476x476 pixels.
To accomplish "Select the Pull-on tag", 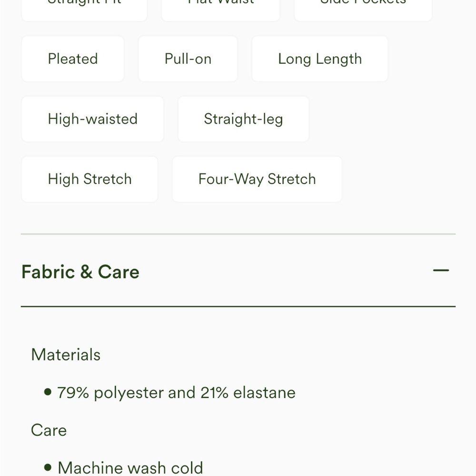I will pyautogui.click(x=188, y=59).
